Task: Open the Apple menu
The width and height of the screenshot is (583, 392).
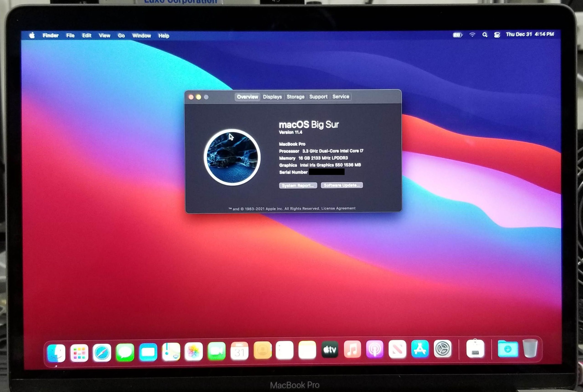Action: pos(32,36)
